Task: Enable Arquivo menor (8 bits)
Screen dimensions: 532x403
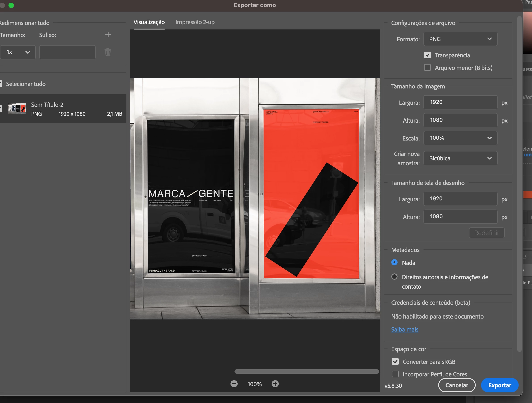Action: point(427,68)
